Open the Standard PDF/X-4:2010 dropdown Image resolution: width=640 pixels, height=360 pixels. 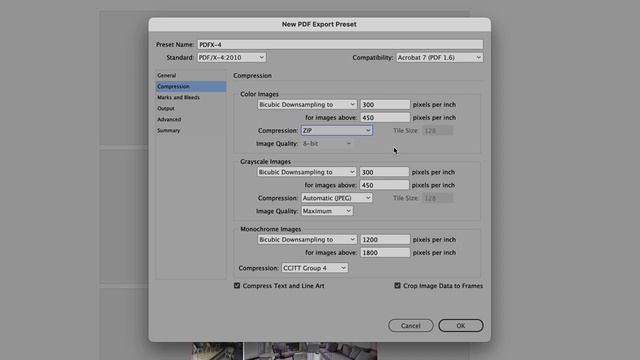pos(231,58)
